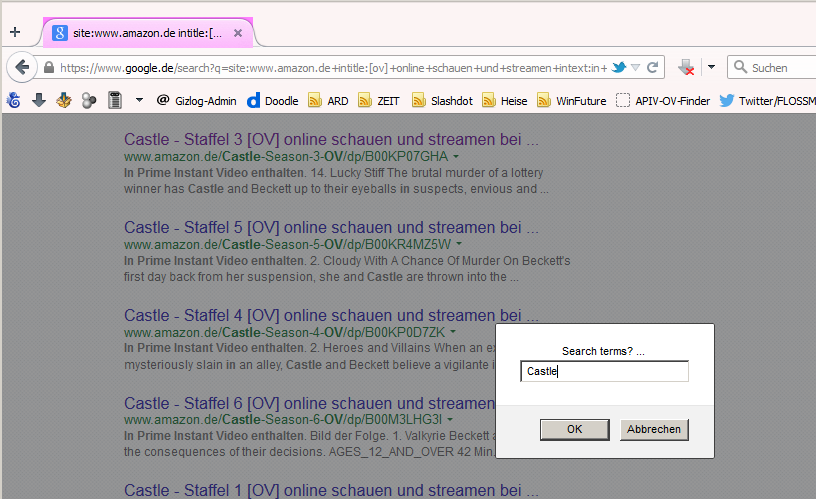Expand the arrow after Castle-Season-4-OV URL
The image size is (816, 499).
pyautogui.click(x=453, y=332)
